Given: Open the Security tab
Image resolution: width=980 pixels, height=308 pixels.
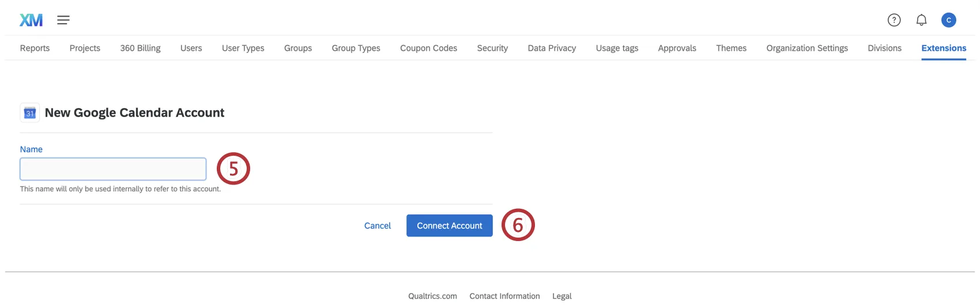Looking at the screenshot, I should point(492,48).
